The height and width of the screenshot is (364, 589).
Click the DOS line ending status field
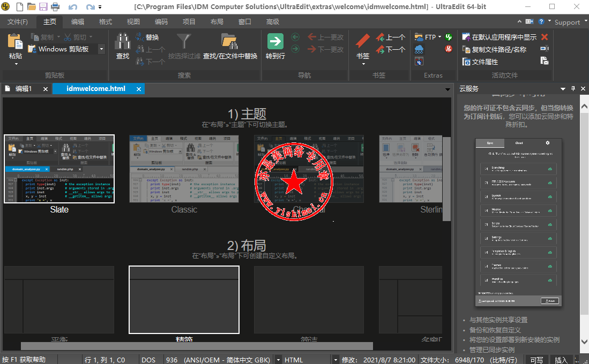pos(148,360)
